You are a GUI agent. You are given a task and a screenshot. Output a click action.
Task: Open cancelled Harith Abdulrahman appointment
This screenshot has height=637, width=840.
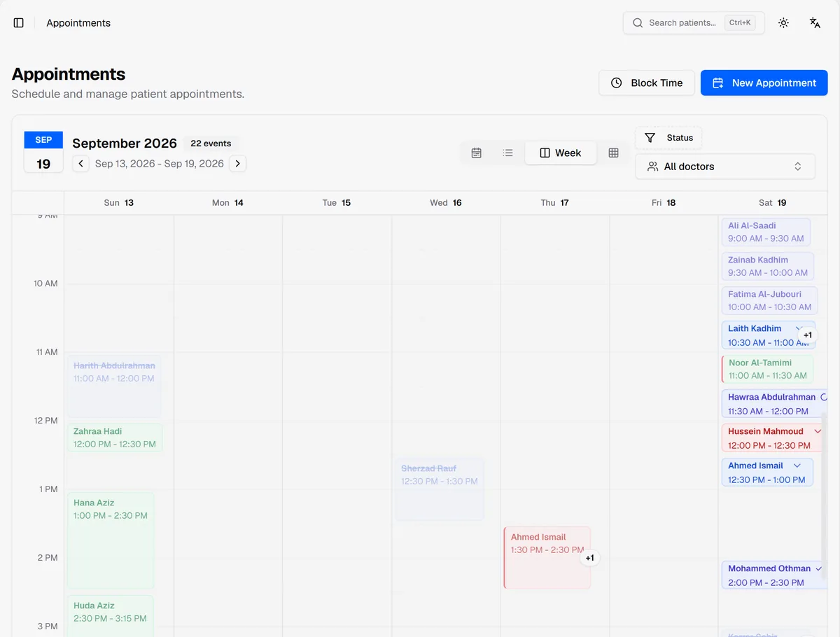tap(115, 386)
